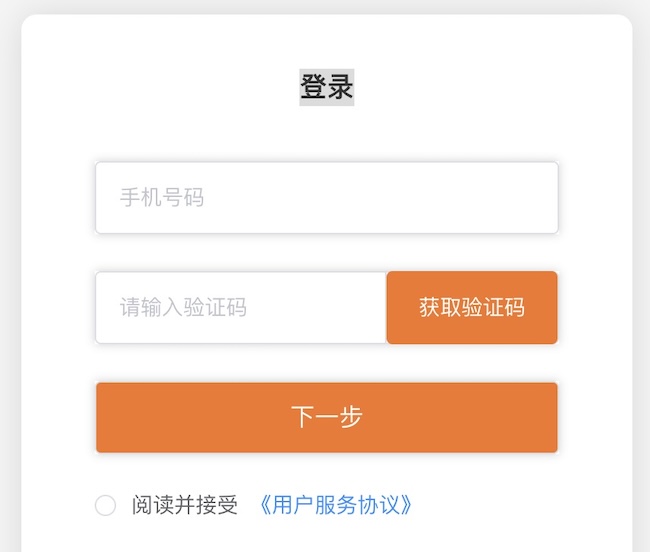This screenshot has height=552, width=650.
Task: Activate the first input labeled 手机号码
Action: (x=326, y=198)
